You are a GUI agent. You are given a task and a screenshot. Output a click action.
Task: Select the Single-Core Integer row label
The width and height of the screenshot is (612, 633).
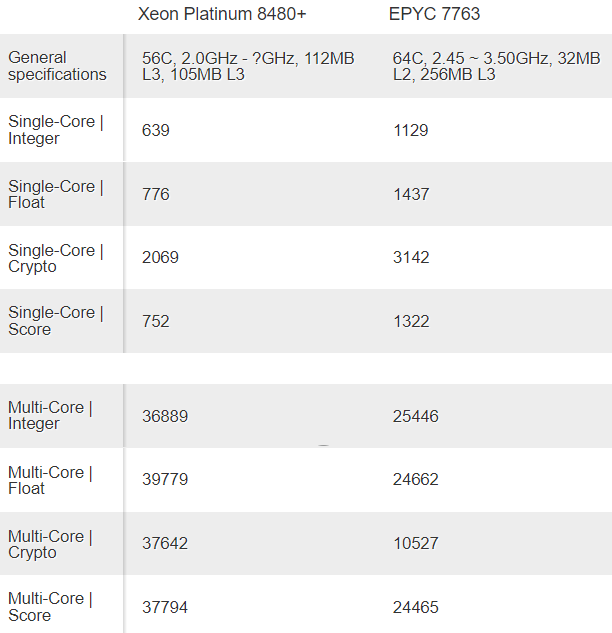coord(55,130)
